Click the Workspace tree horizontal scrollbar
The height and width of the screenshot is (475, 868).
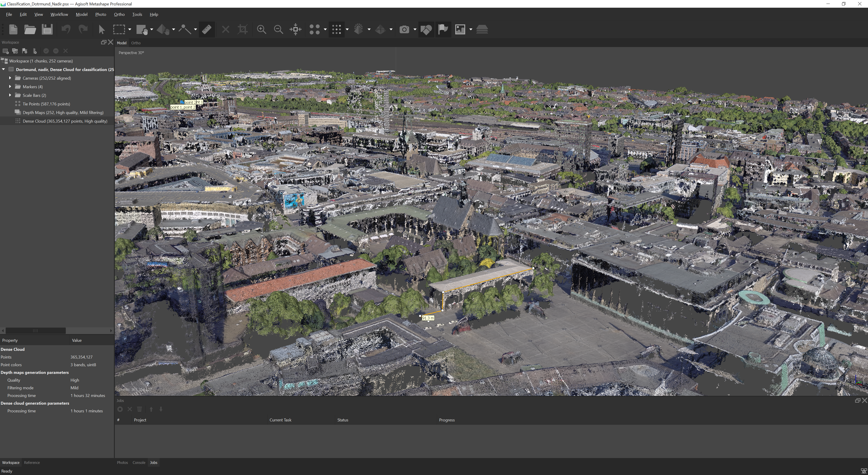tap(35, 330)
